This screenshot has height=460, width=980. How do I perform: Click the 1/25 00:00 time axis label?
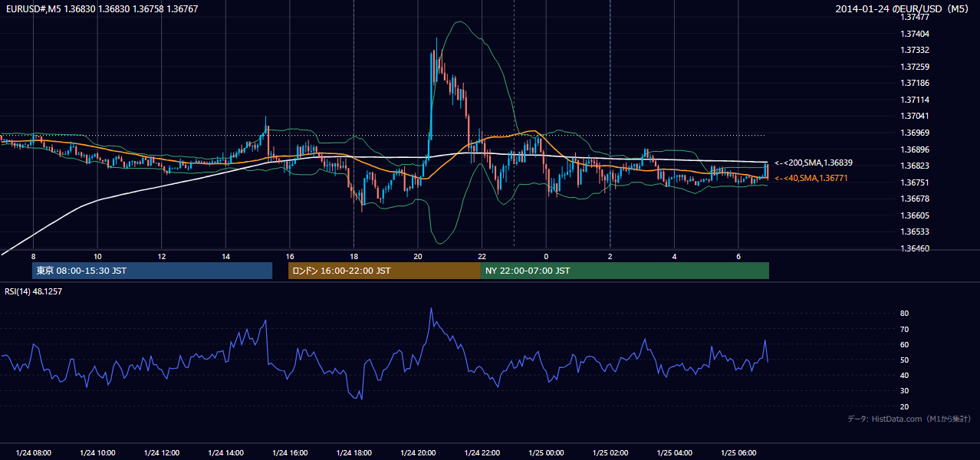[x=547, y=453]
